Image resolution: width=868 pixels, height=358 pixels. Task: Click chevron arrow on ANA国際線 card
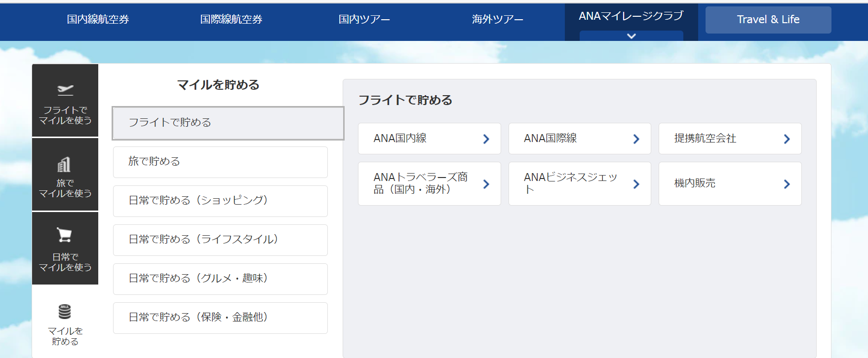coord(636,139)
